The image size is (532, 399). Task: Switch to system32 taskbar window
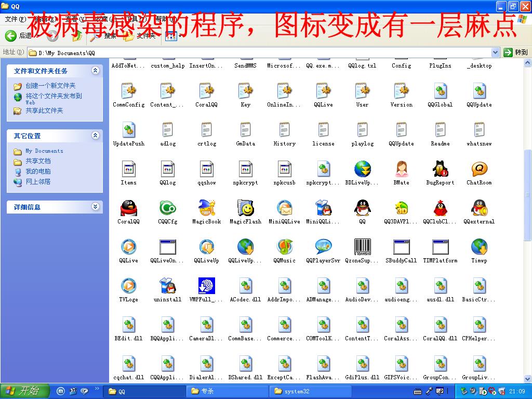[310, 391]
